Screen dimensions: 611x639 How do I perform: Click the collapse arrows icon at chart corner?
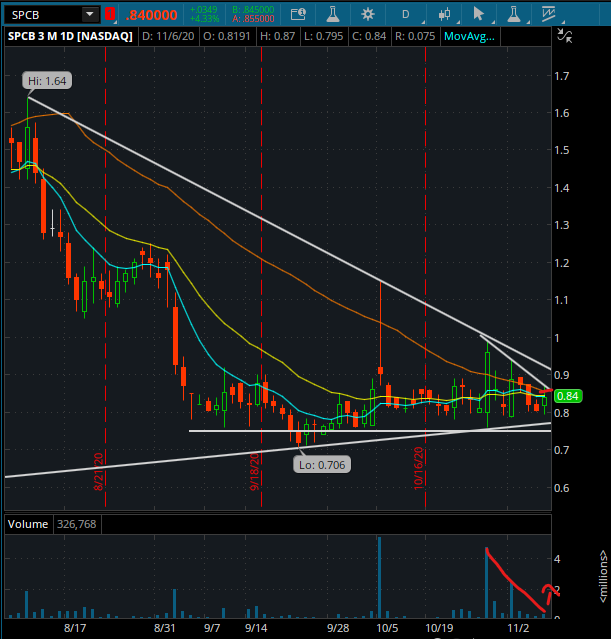[x=565, y=36]
